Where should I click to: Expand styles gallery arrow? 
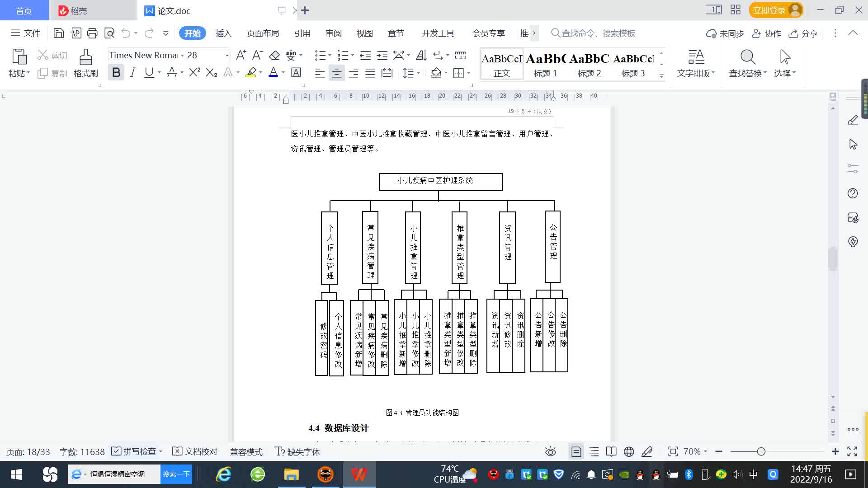click(x=661, y=76)
